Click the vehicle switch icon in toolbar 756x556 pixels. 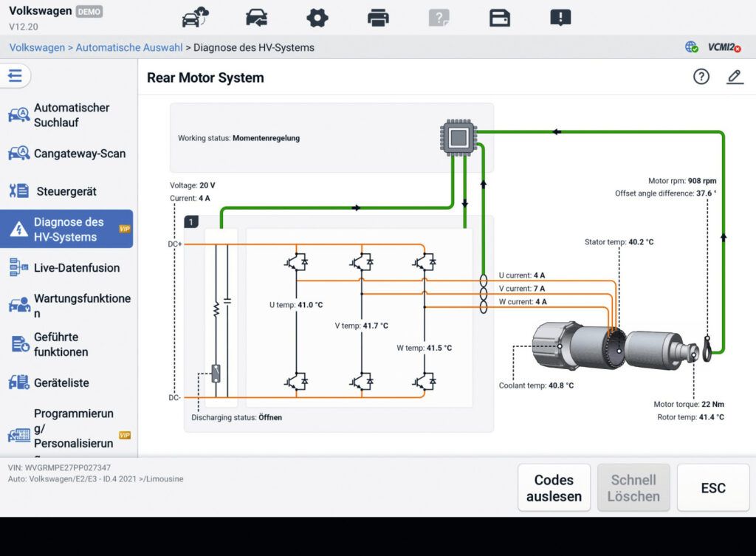pos(256,17)
